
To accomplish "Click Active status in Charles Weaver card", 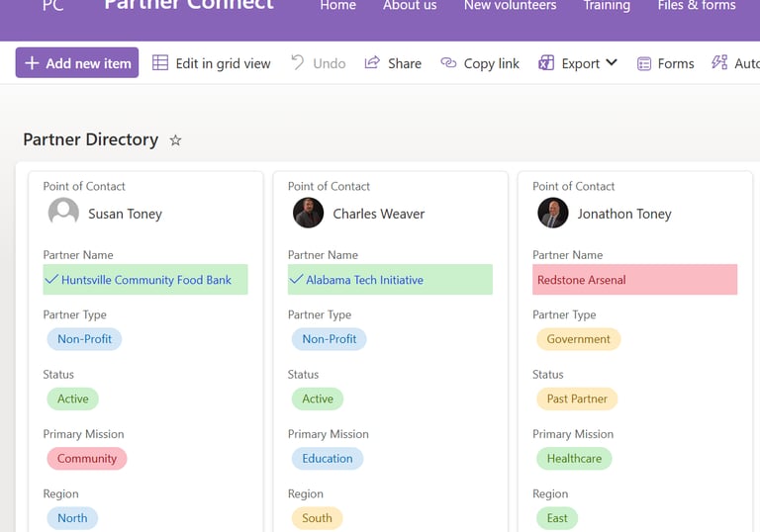I will point(318,399).
